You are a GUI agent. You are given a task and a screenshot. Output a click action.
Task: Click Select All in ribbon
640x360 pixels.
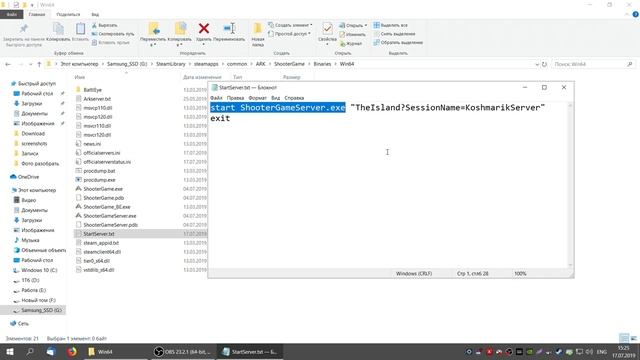[391, 25]
